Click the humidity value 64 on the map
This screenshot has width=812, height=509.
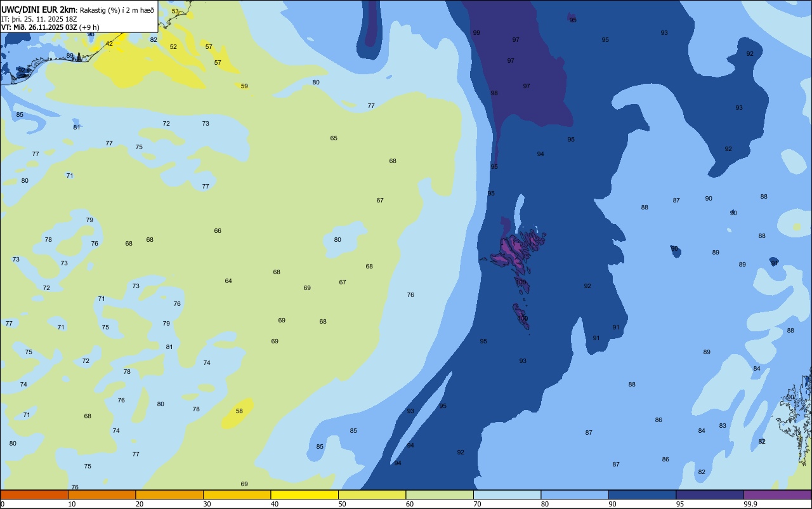tap(228, 281)
